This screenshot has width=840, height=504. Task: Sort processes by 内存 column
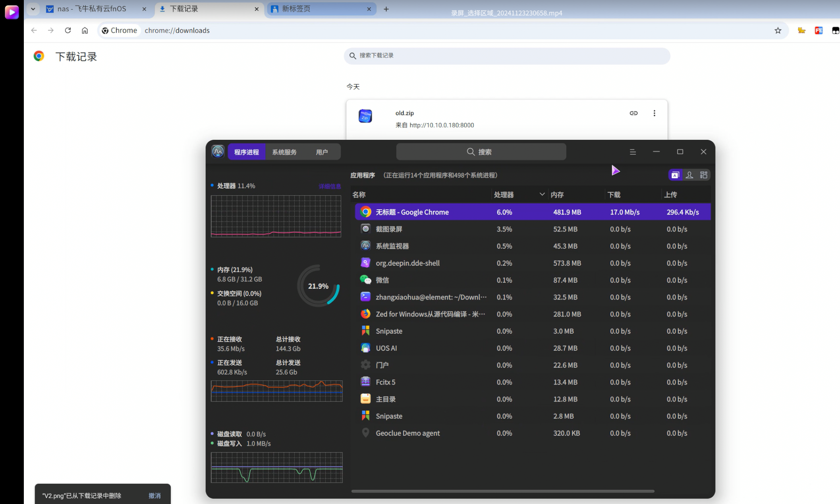pyautogui.click(x=576, y=195)
